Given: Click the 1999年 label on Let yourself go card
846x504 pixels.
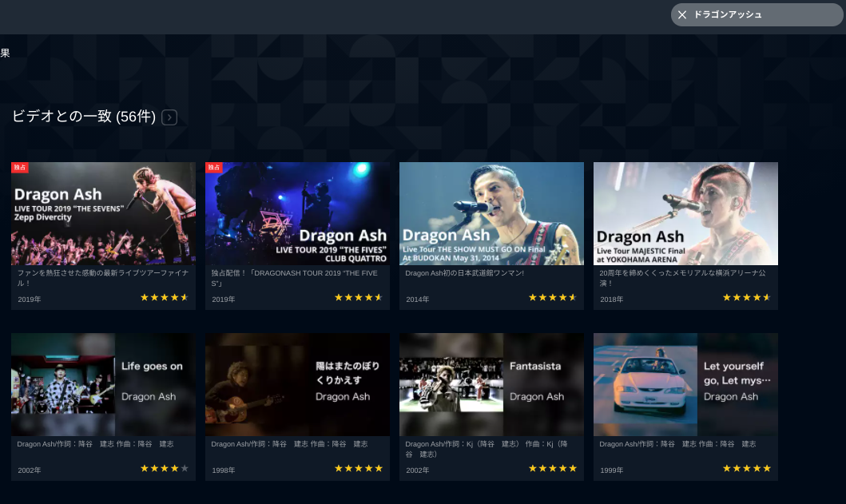Looking at the screenshot, I should click(612, 470).
